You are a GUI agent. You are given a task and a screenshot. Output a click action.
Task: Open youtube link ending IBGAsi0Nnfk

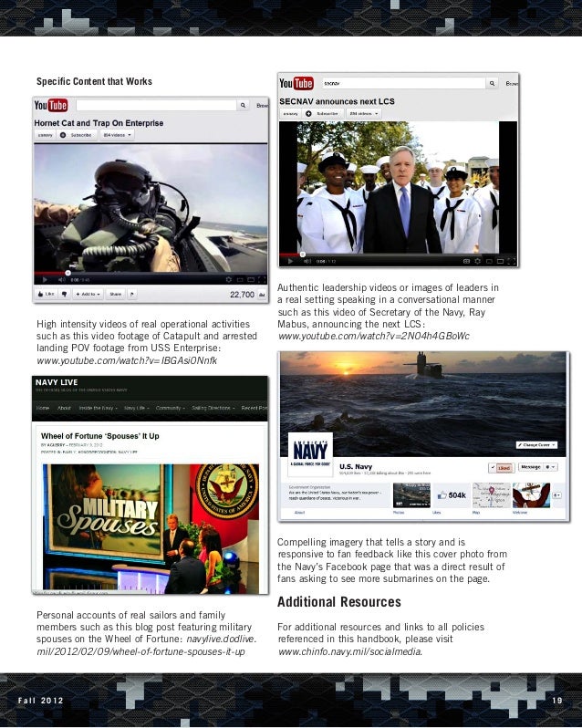[127, 360]
